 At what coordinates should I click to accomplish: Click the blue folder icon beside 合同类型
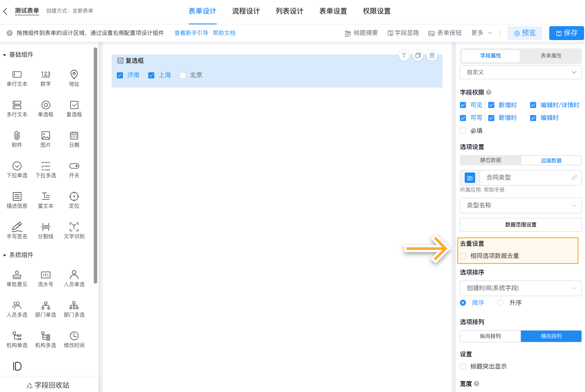[470, 178]
